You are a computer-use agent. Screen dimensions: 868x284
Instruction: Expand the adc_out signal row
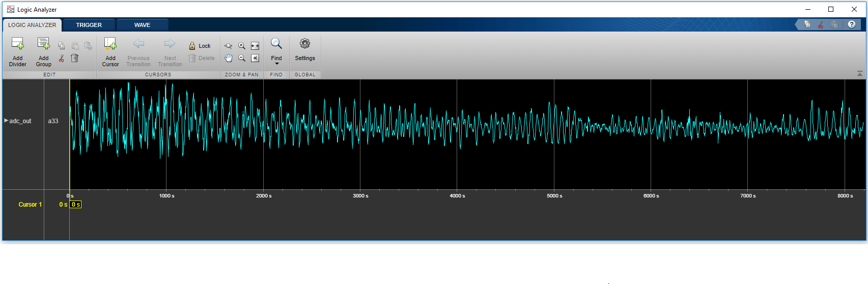click(x=6, y=121)
